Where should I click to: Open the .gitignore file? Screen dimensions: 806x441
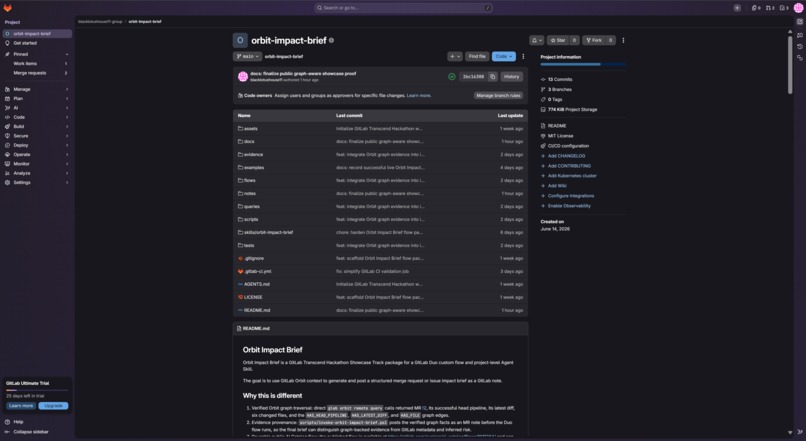[254, 259]
